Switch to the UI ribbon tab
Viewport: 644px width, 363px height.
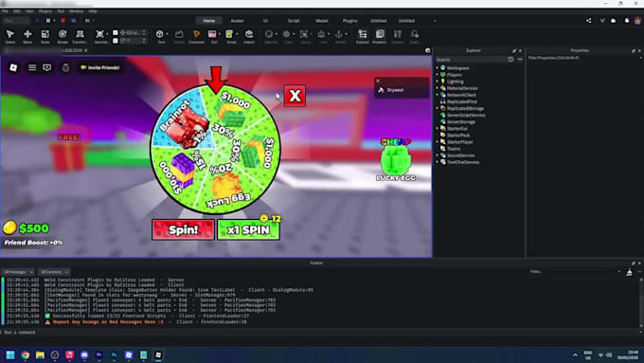pos(265,21)
